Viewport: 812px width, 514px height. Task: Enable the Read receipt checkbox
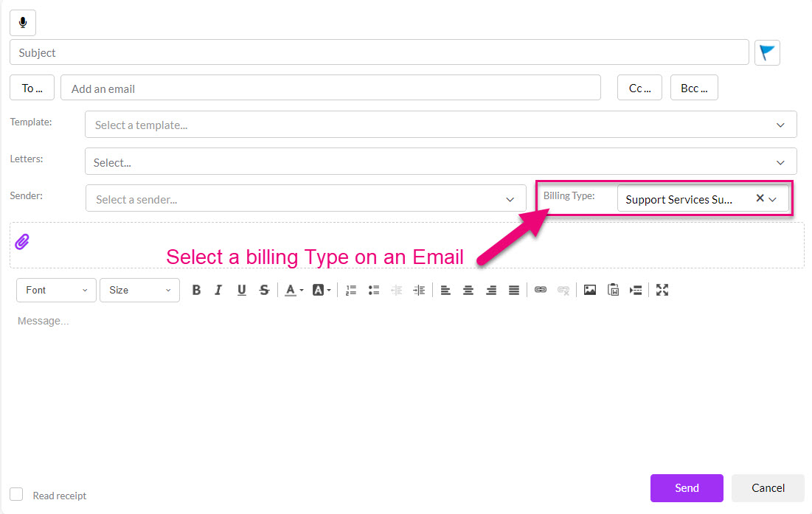(x=16, y=495)
